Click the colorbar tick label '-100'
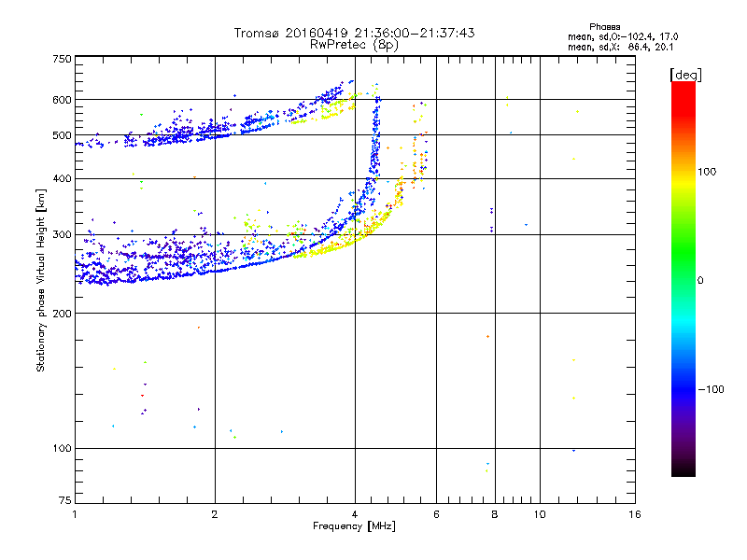 (x=711, y=389)
